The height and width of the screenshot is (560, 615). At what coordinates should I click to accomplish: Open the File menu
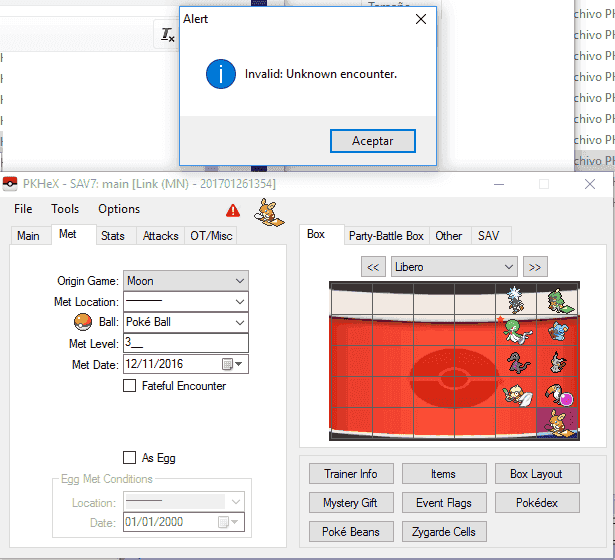point(23,209)
